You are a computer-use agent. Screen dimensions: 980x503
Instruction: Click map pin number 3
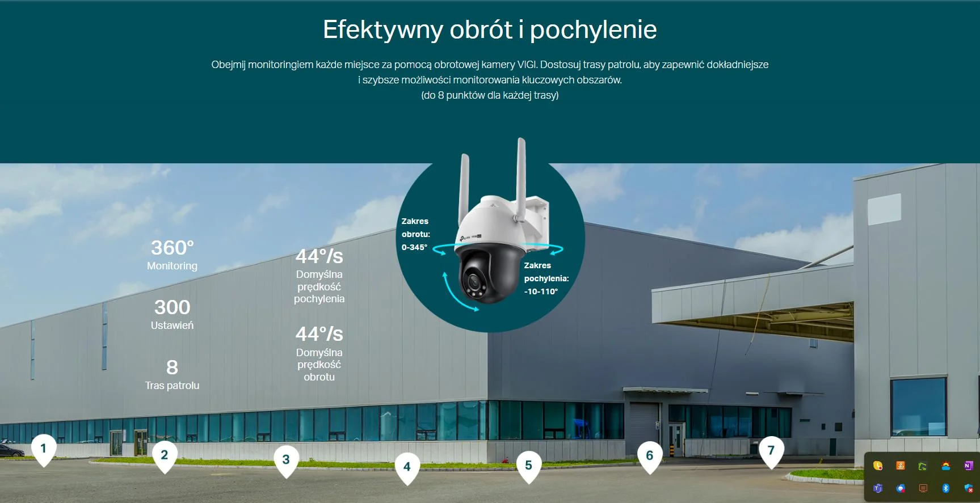(x=286, y=459)
